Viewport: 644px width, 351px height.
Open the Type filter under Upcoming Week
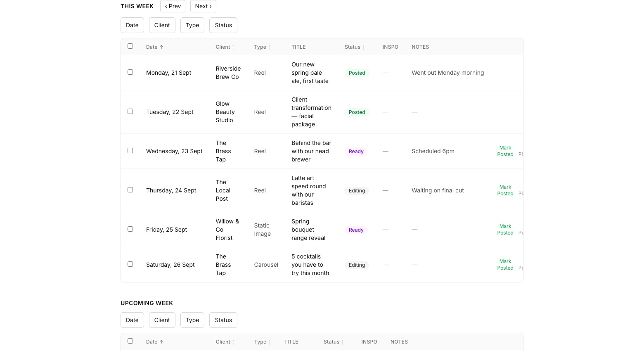[x=192, y=320]
